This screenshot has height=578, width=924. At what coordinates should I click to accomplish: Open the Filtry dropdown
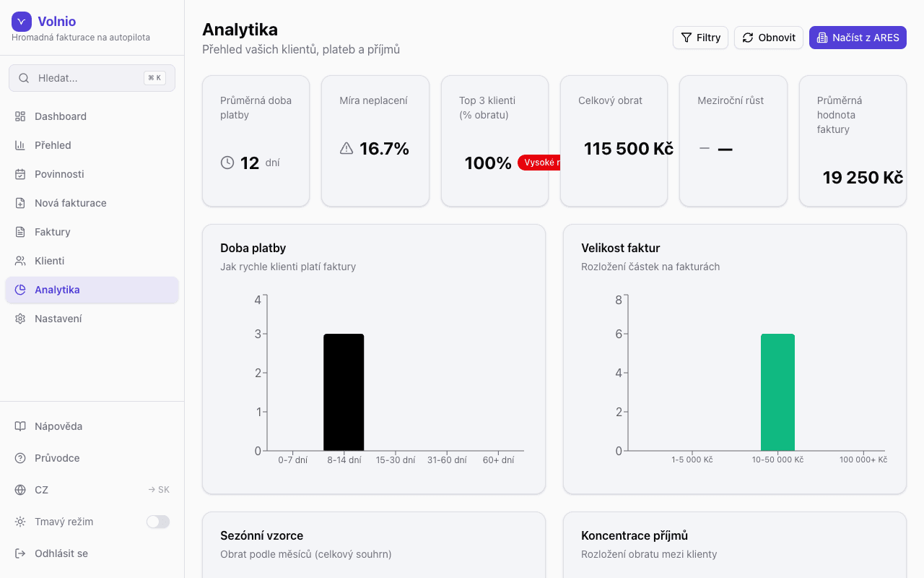(x=700, y=38)
